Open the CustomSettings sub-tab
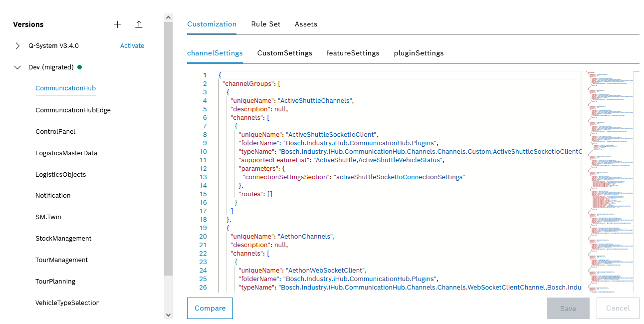This screenshot has height=324, width=644. click(x=285, y=53)
